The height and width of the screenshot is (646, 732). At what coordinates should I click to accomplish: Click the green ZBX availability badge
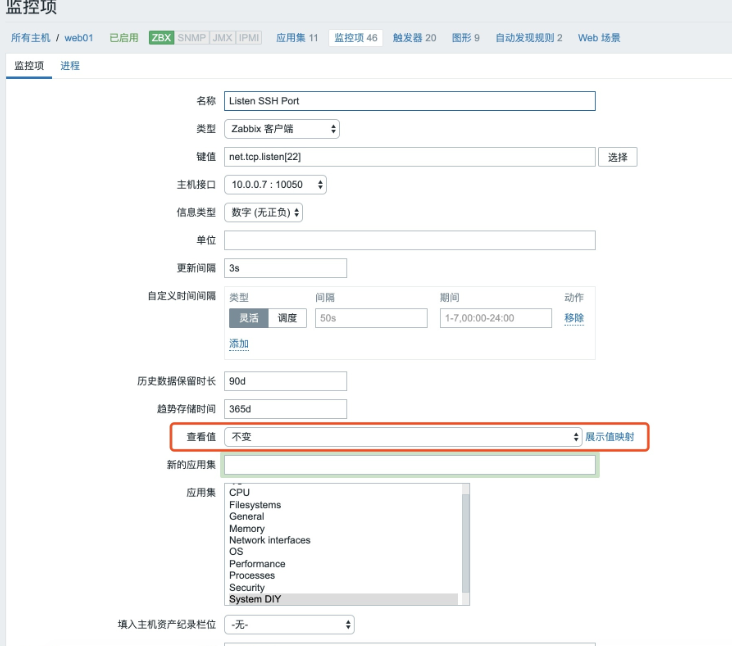click(x=161, y=38)
